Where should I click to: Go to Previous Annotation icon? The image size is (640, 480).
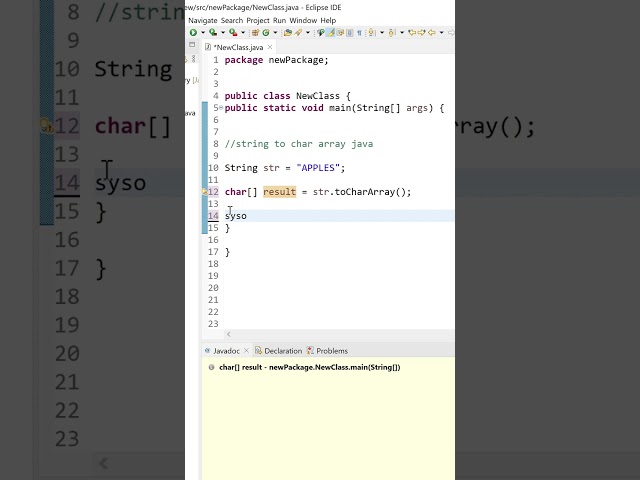pos(392,33)
